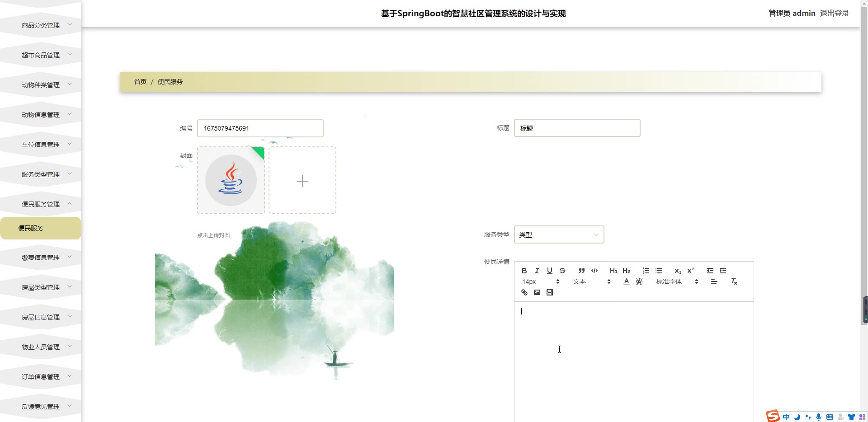
Task: Click the 编号 input field
Action: (260, 128)
